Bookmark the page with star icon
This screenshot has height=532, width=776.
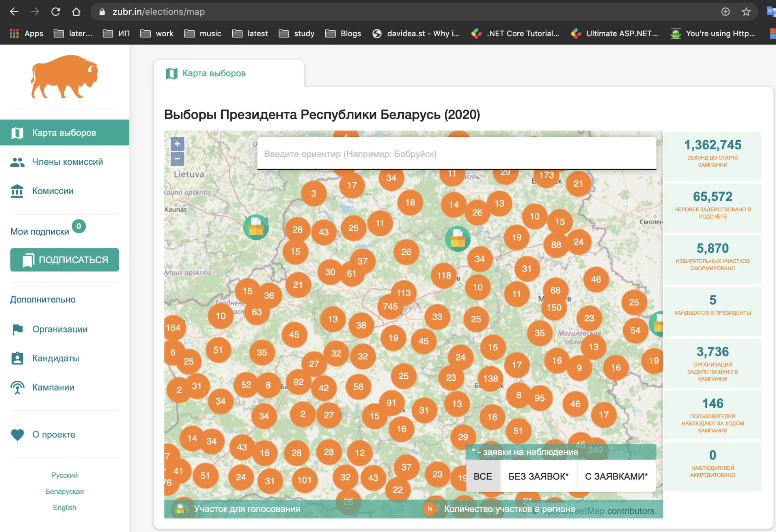pyautogui.click(x=746, y=12)
